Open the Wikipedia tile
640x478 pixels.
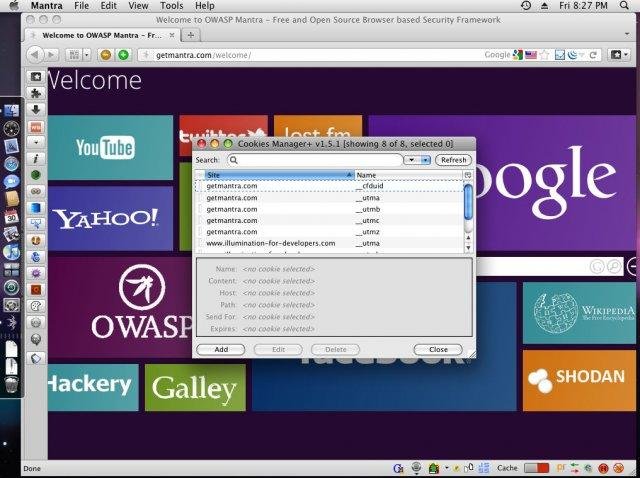pos(579,313)
